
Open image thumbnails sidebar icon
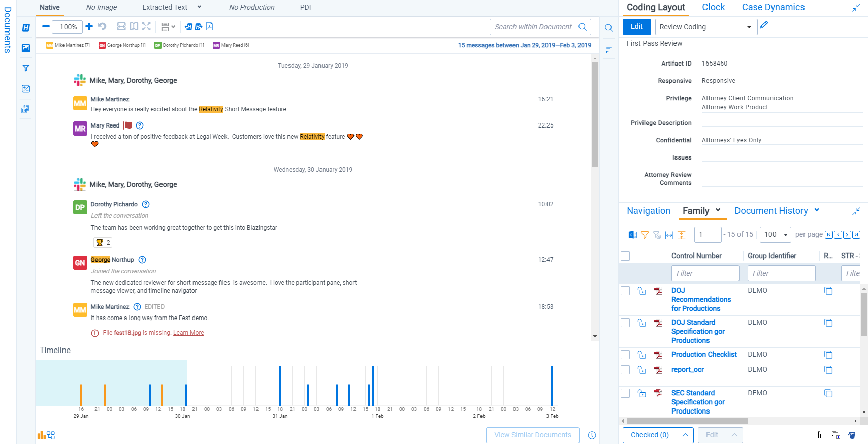[x=26, y=48]
